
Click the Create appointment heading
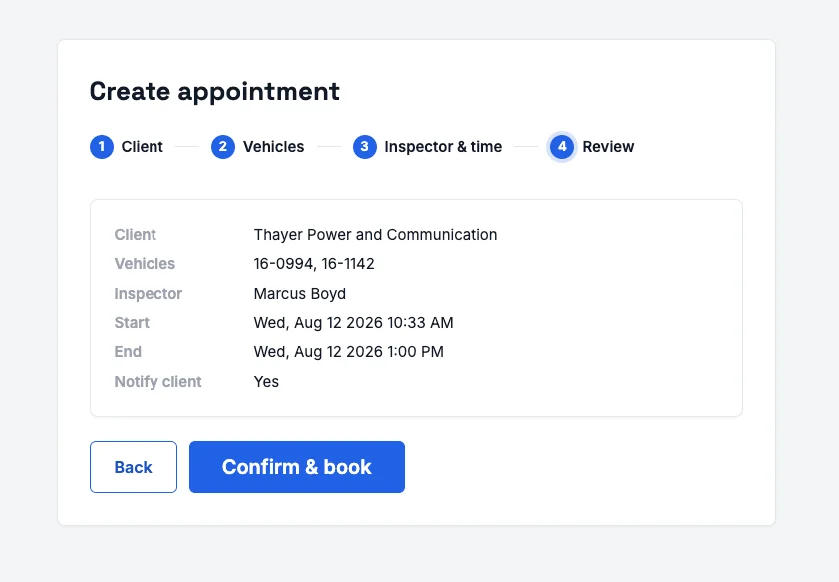(215, 92)
